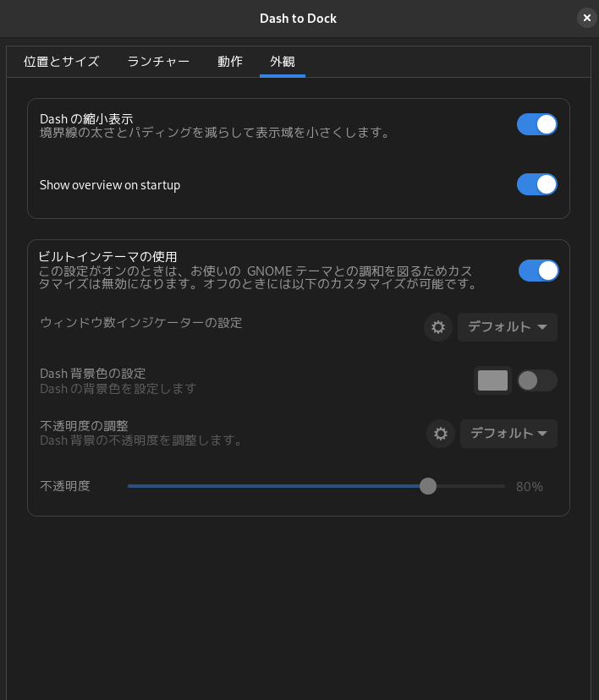Click the ビルトインテーマの使用 label
The height and width of the screenshot is (700, 599).
pyautogui.click(x=107, y=257)
